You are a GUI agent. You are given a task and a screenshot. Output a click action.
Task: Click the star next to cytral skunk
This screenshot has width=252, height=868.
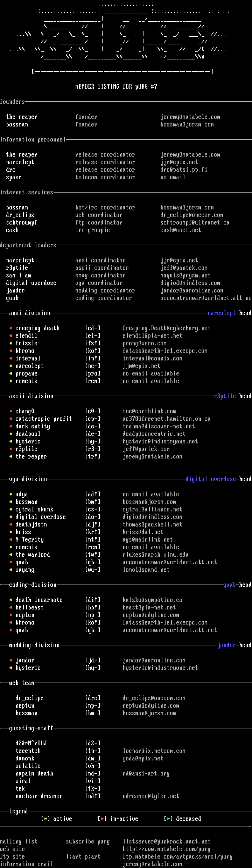(x=11, y=509)
